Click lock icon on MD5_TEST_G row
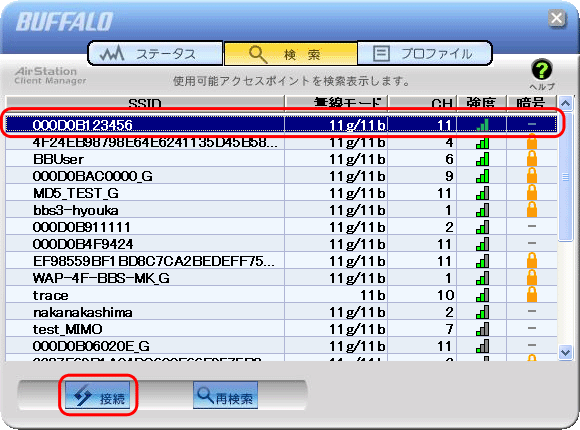 pyautogui.click(x=532, y=193)
